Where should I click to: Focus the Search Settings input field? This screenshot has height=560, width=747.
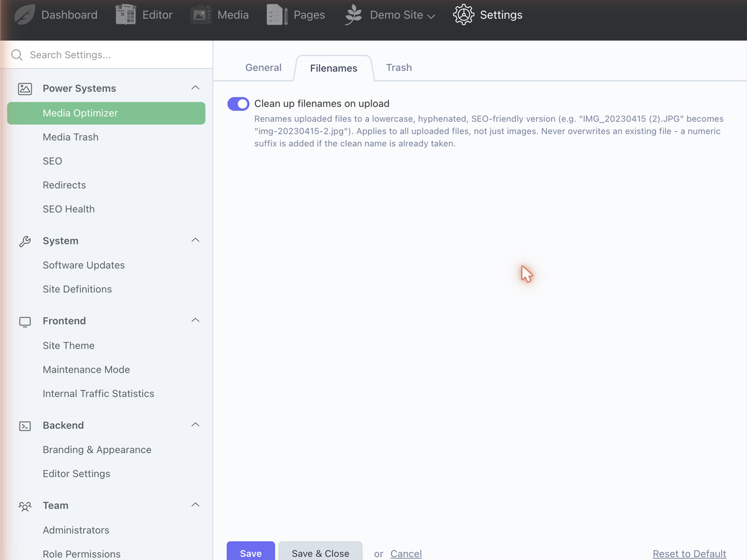pos(106,55)
